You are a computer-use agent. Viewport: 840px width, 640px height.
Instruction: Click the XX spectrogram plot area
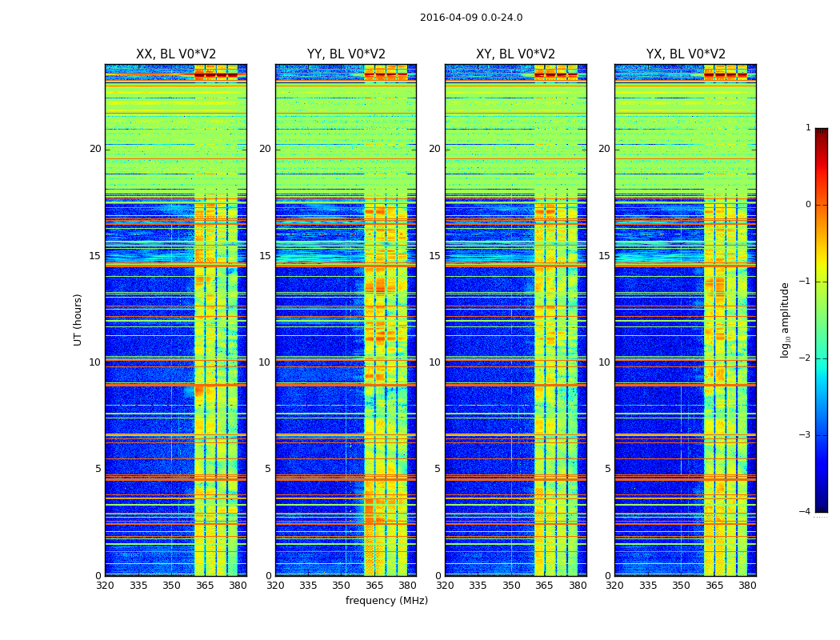176,320
